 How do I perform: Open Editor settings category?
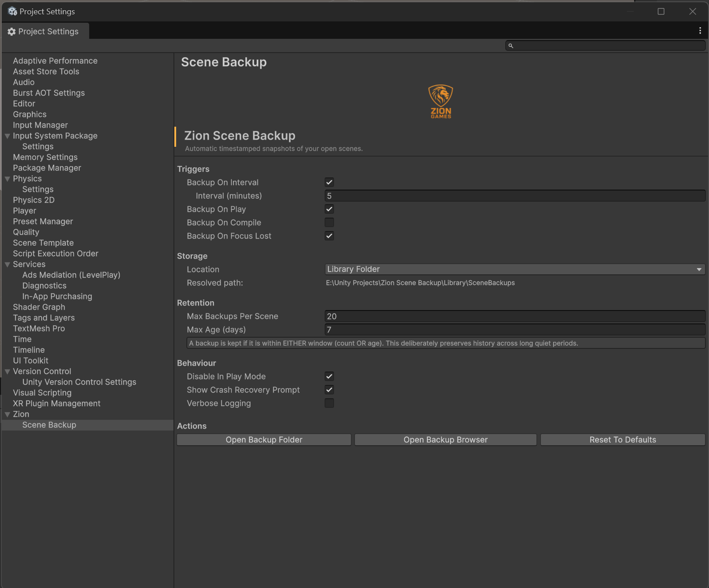(x=24, y=104)
